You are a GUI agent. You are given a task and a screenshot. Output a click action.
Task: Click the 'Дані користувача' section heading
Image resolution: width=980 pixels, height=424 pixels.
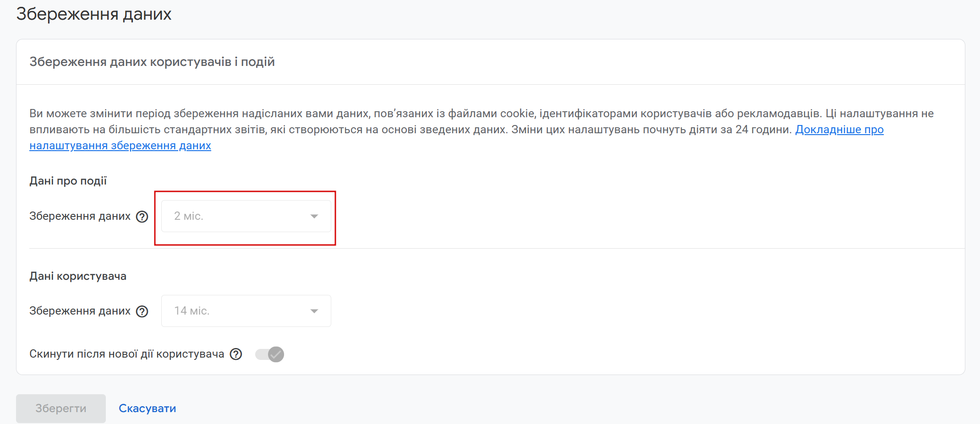(78, 276)
